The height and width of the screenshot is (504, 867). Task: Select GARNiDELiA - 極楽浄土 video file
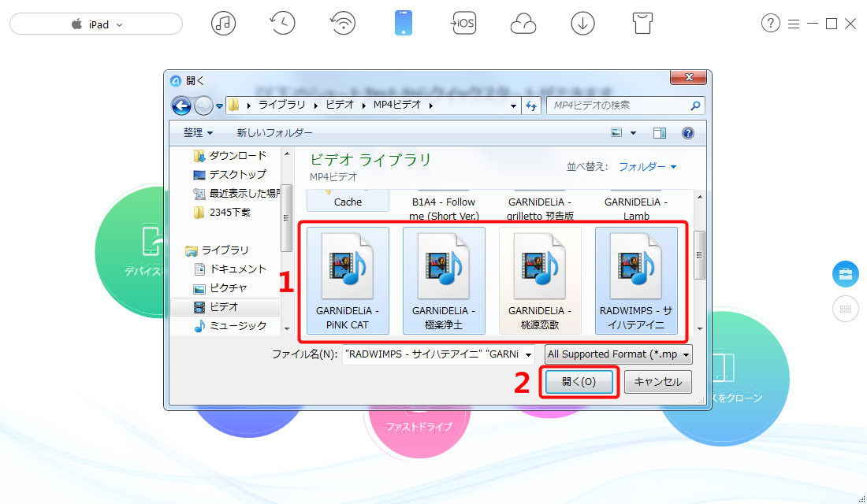(x=444, y=280)
